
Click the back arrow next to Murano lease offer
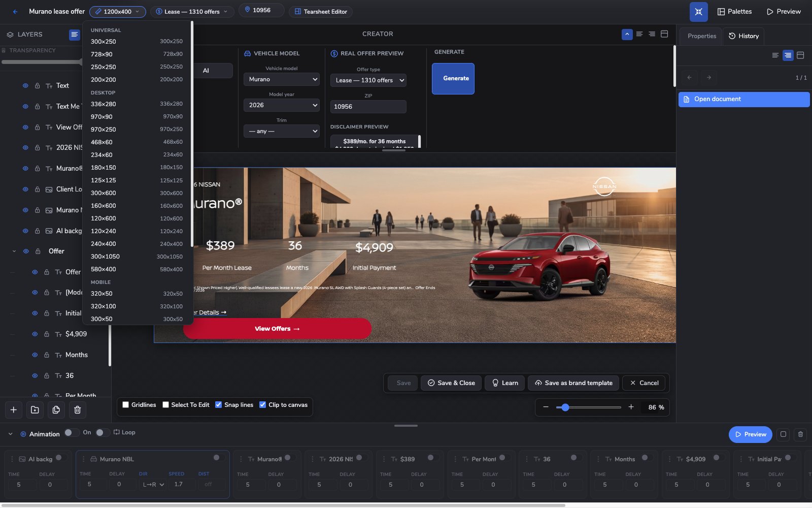click(15, 12)
